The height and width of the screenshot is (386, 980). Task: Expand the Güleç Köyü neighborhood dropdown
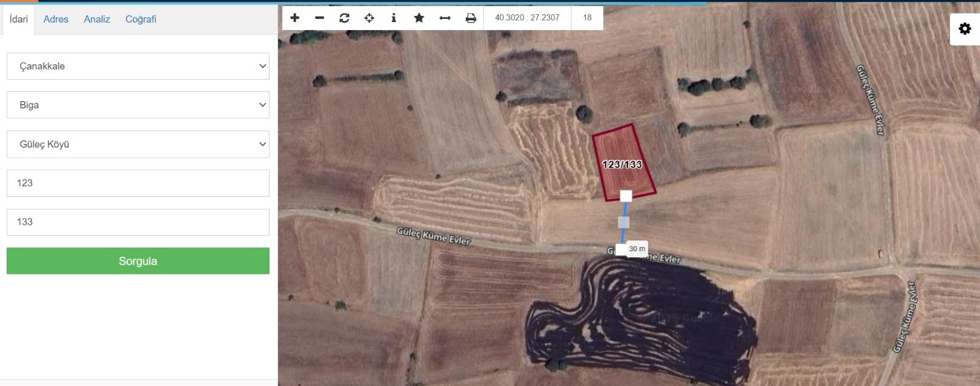coord(138,144)
